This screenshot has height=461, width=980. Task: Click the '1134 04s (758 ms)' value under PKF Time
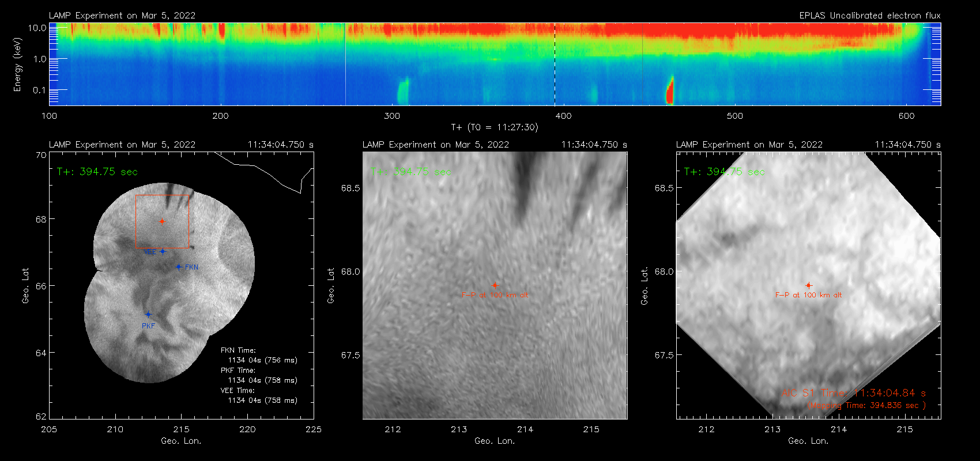pyautogui.click(x=263, y=380)
